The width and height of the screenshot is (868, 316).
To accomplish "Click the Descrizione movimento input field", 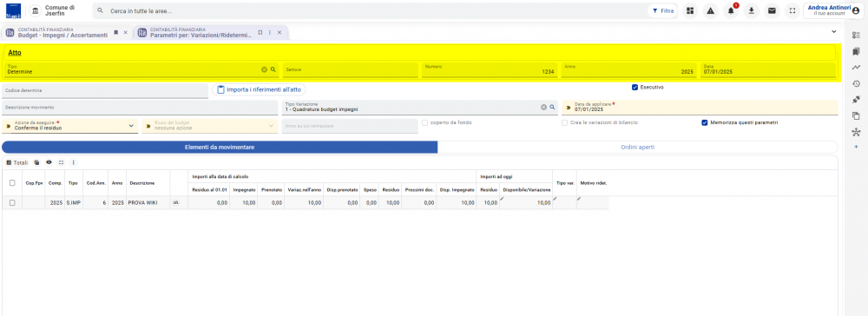I will click(140, 108).
